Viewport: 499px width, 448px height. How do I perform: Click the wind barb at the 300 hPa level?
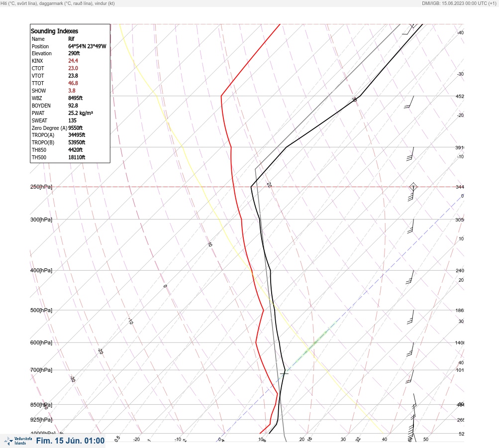click(411, 226)
